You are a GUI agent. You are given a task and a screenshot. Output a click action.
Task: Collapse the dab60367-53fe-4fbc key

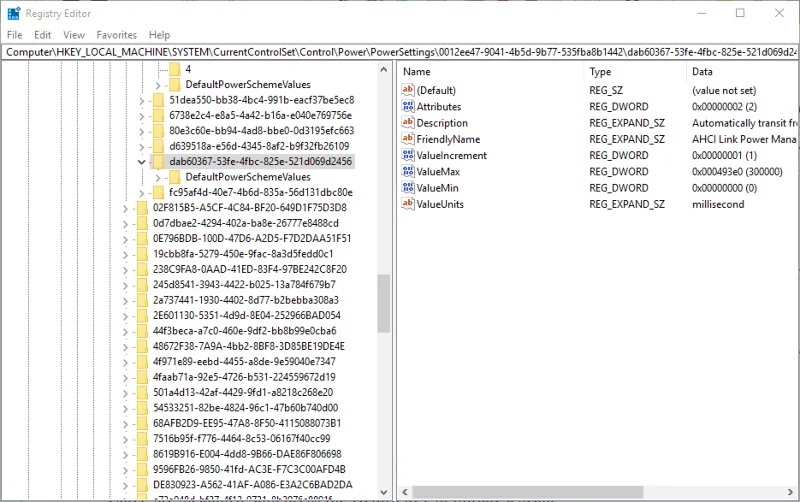tap(141, 162)
